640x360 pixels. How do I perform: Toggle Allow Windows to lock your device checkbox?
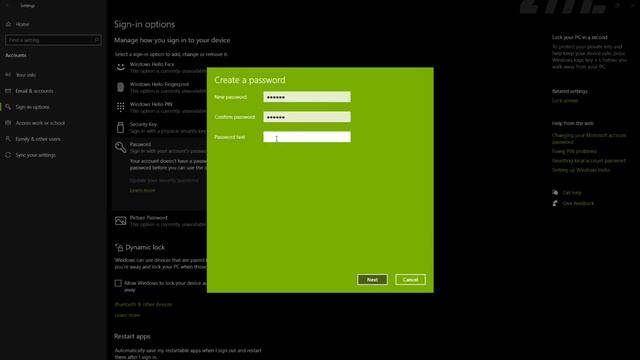coord(118,283)
